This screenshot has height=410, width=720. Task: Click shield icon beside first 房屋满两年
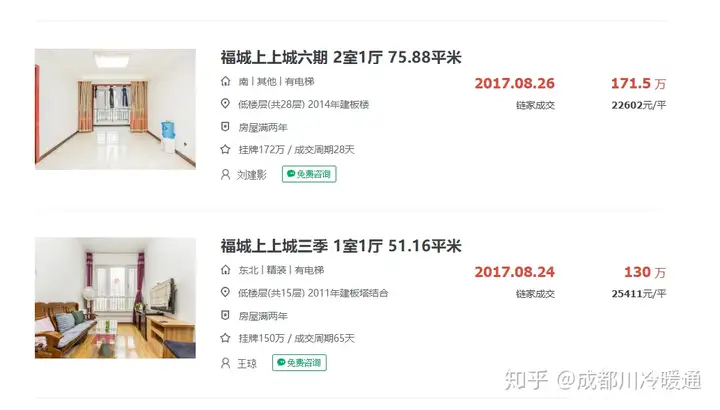coord(225,127)
